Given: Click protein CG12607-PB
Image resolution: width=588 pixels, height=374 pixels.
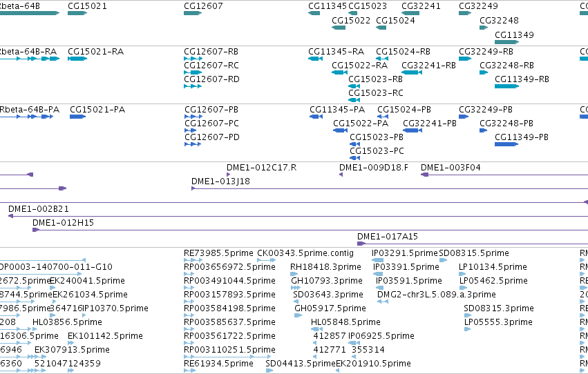Looking at the screenshot, I should tap(193, 117).
